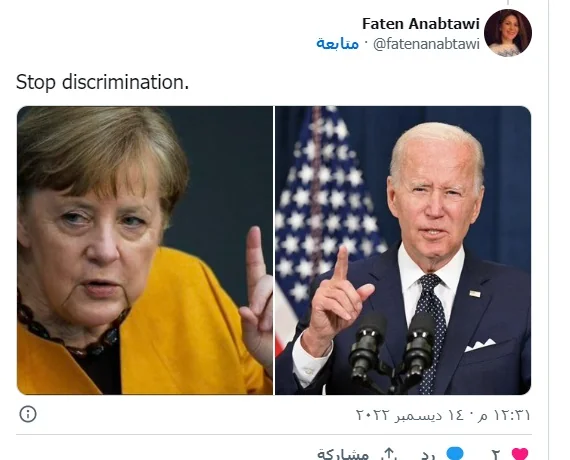Click the blue reply bubble icon
The width and height of the screenshot is (570, 460).
point(455,454)
